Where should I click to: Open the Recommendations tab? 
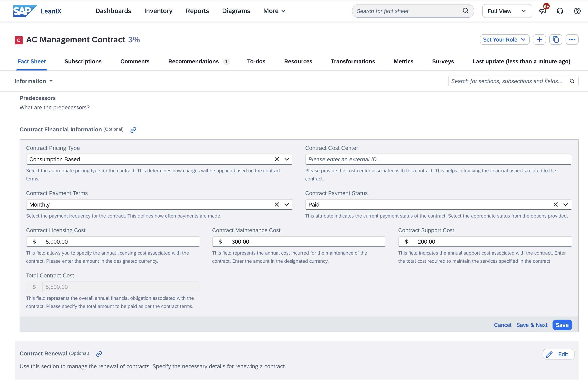pyautogui.click(x=199, y=62)
